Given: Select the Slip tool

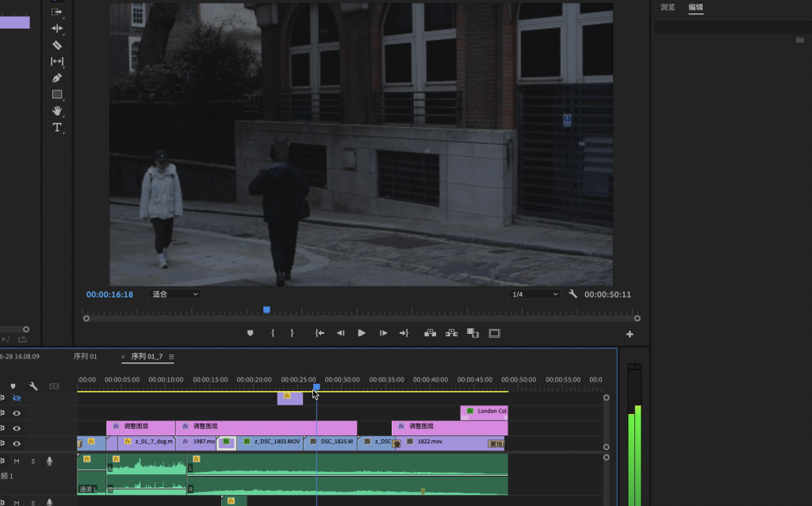Looking at the screenshot, I should point(57,62).
